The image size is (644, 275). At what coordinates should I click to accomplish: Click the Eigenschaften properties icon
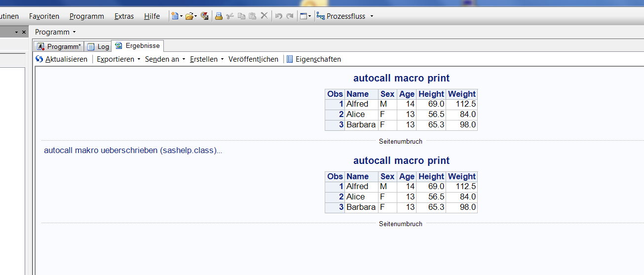(x=290, y=59)
